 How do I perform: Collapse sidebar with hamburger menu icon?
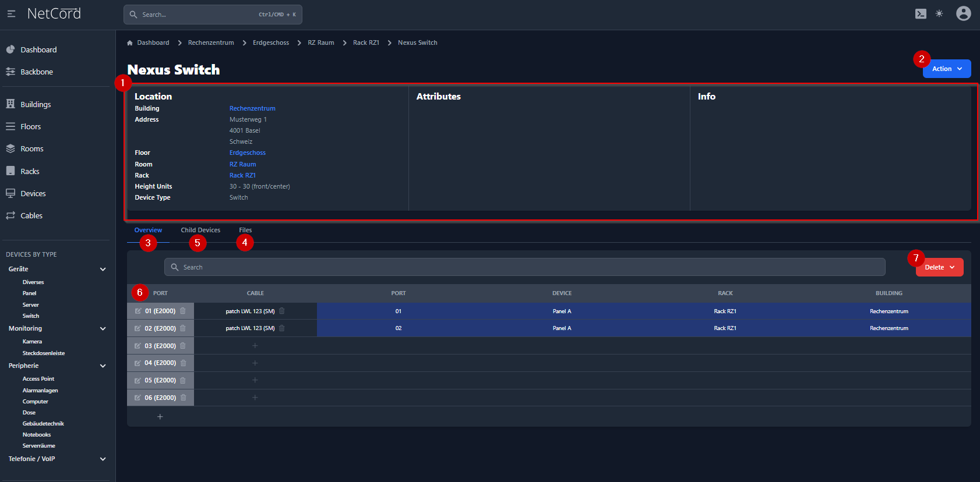[11, 13]
